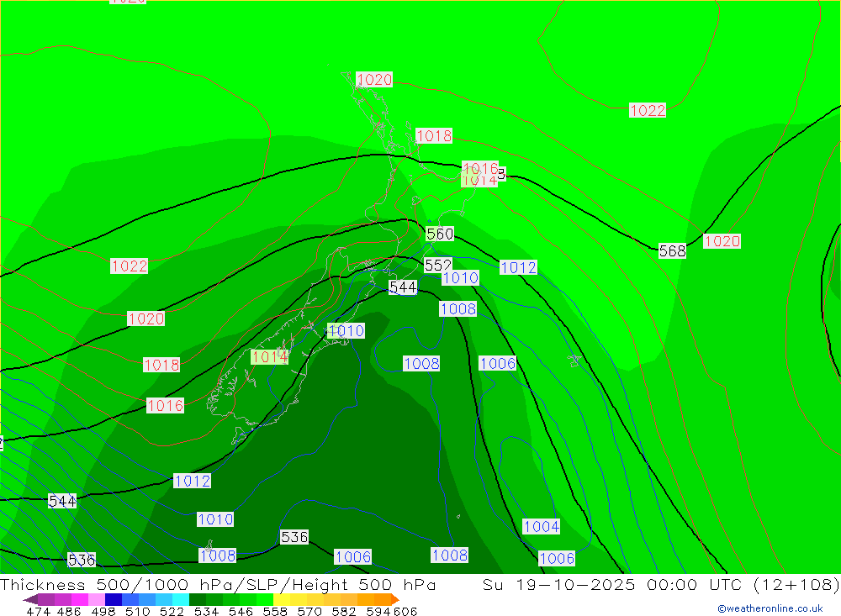Click the red 1020 label beside 568
The height and width of the screenshot is (616, 841).
coord(722,241)
